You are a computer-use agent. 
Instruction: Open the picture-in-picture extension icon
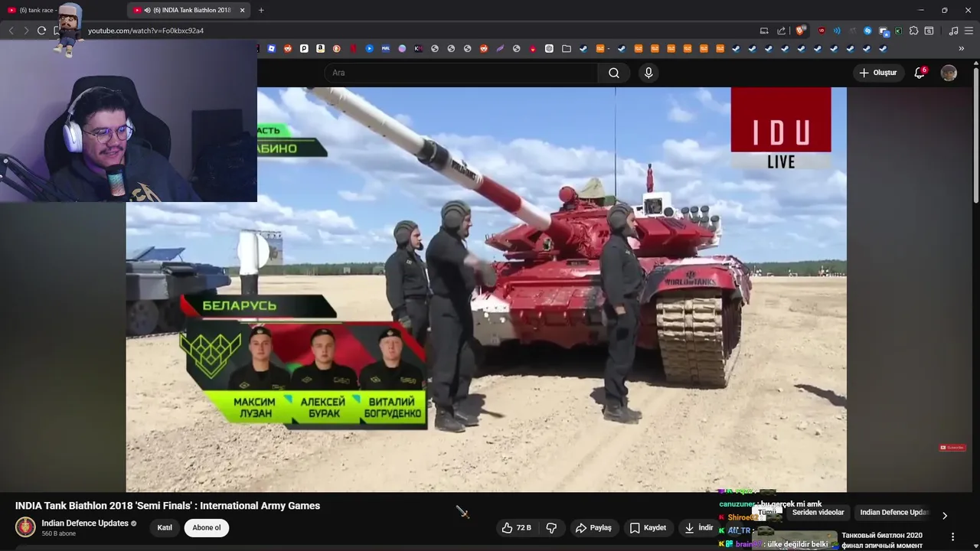click(x=884, y=31)
